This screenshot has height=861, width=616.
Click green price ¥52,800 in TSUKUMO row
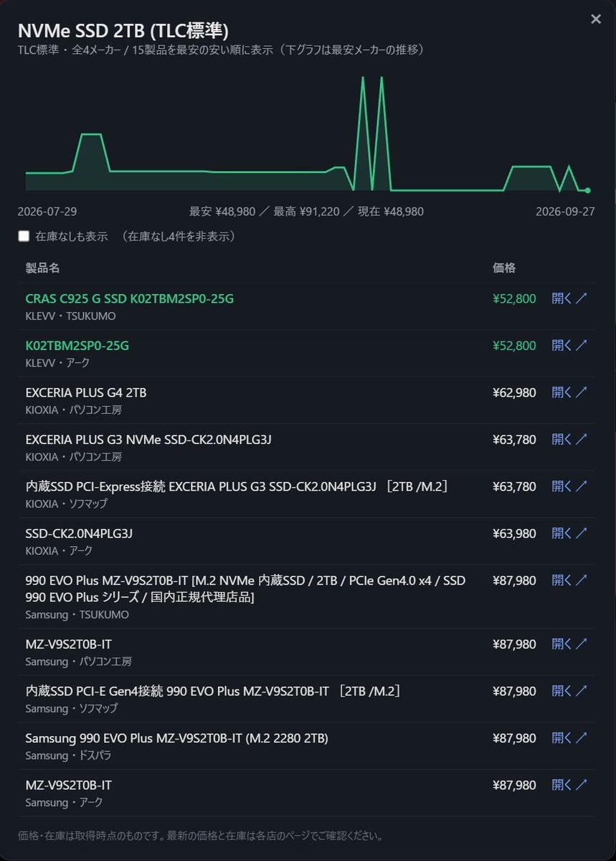(514, 298)
